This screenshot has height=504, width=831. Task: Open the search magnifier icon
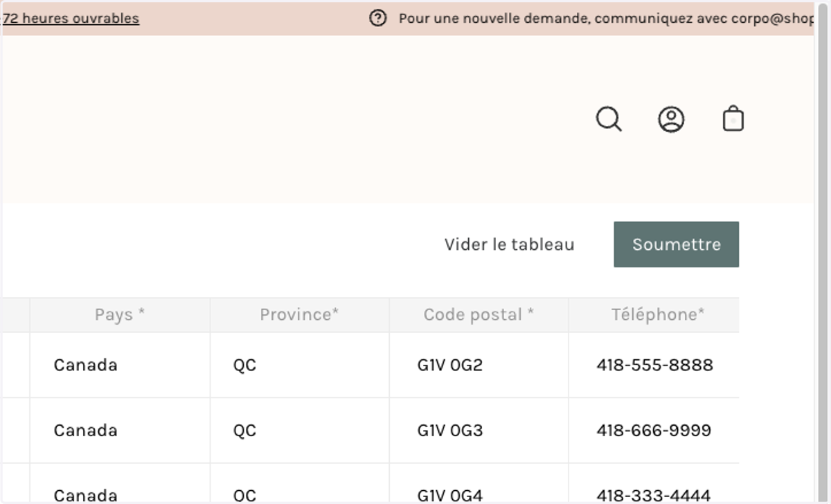pos(609,119)
